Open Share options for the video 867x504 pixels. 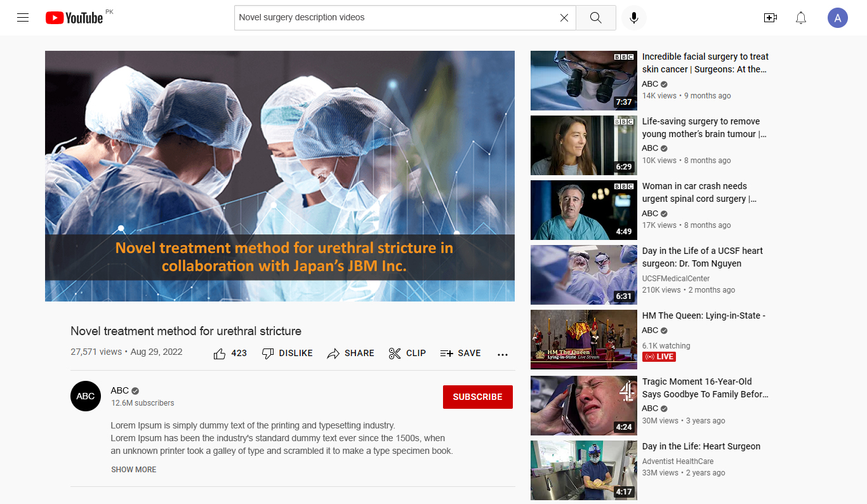click(350, 353)
